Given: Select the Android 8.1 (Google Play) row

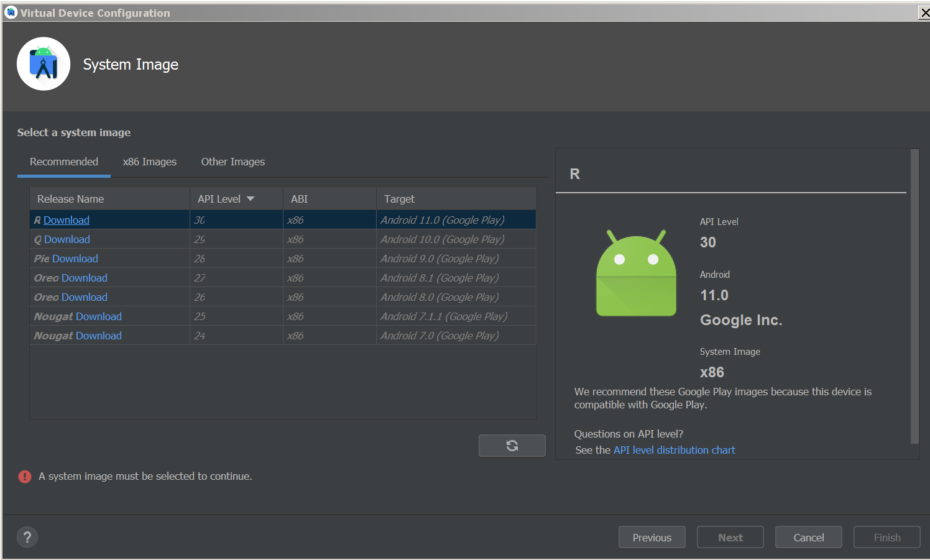Looking at the screenshot, I should 283,278.
